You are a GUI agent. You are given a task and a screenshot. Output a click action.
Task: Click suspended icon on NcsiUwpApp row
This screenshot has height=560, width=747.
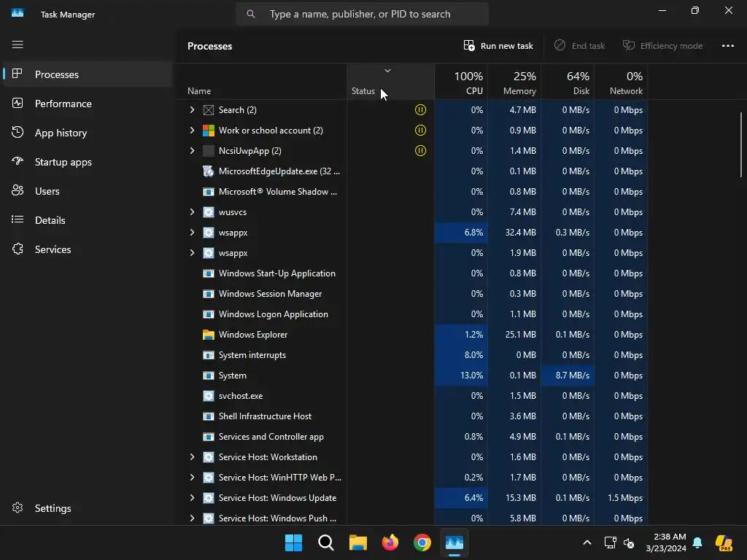click(x=420, y=151)
